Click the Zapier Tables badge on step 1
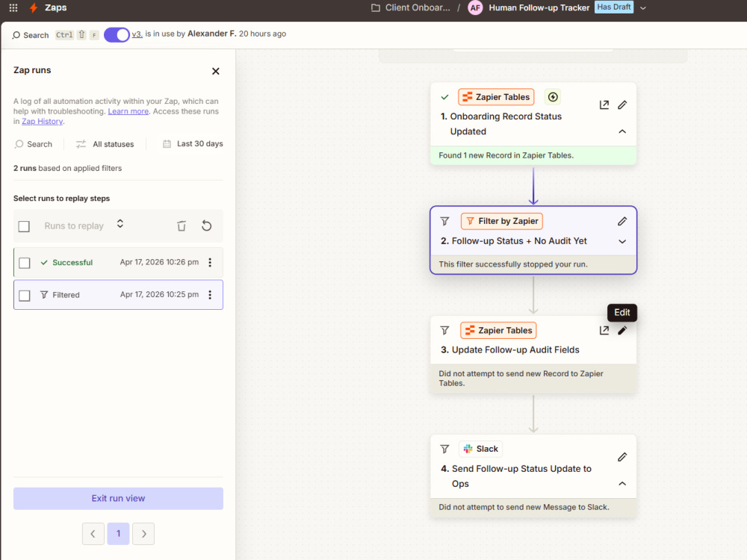Viewport: 747px width, 560px height. point(496,97)
